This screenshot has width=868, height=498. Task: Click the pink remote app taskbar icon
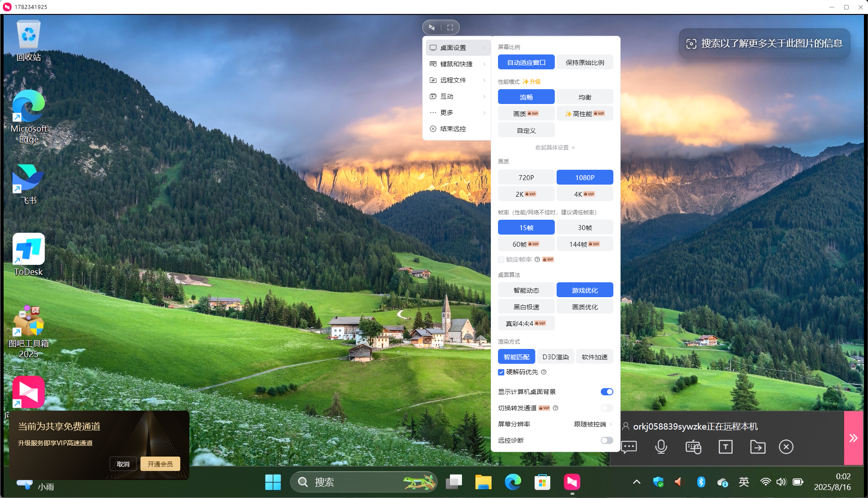(572, 482)
